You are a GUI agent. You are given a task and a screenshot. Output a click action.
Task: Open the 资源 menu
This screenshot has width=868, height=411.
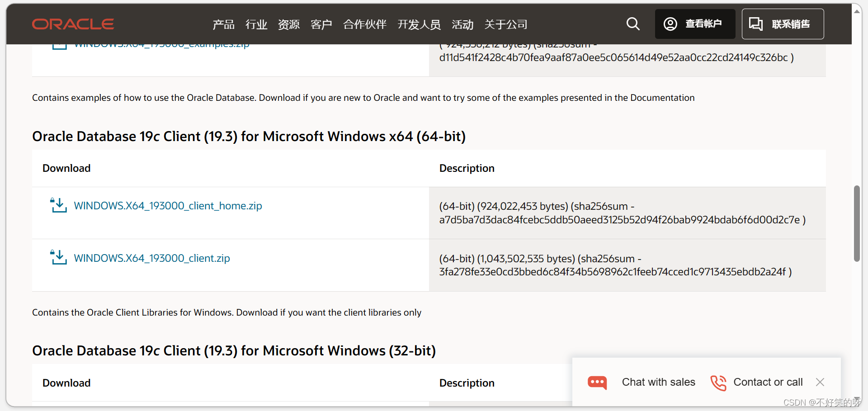click(289, 24)
